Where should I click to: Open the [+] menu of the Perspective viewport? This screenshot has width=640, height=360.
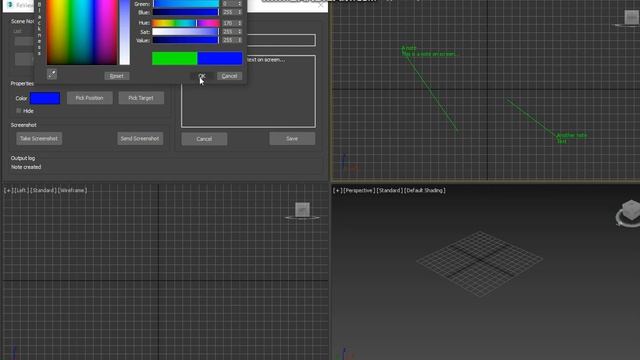(x=337, y=191)
